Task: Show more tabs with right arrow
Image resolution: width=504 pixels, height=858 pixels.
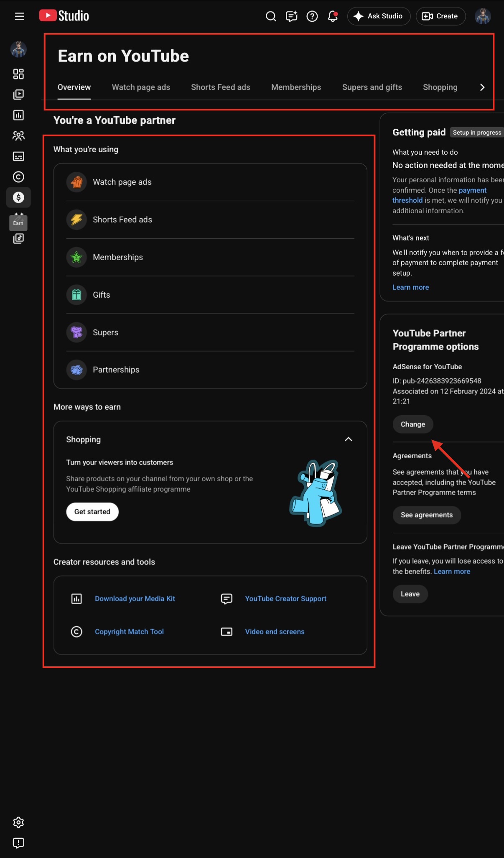Action: coord(482,87)
